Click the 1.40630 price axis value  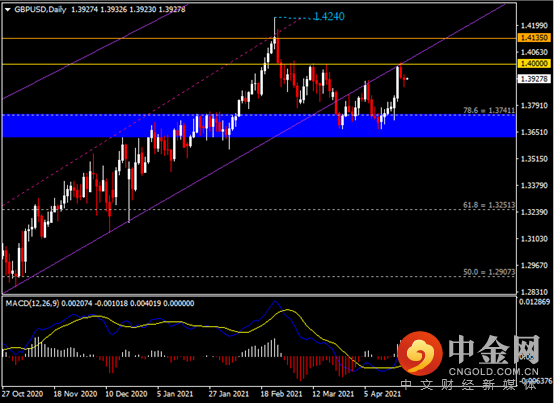point(534,52)
